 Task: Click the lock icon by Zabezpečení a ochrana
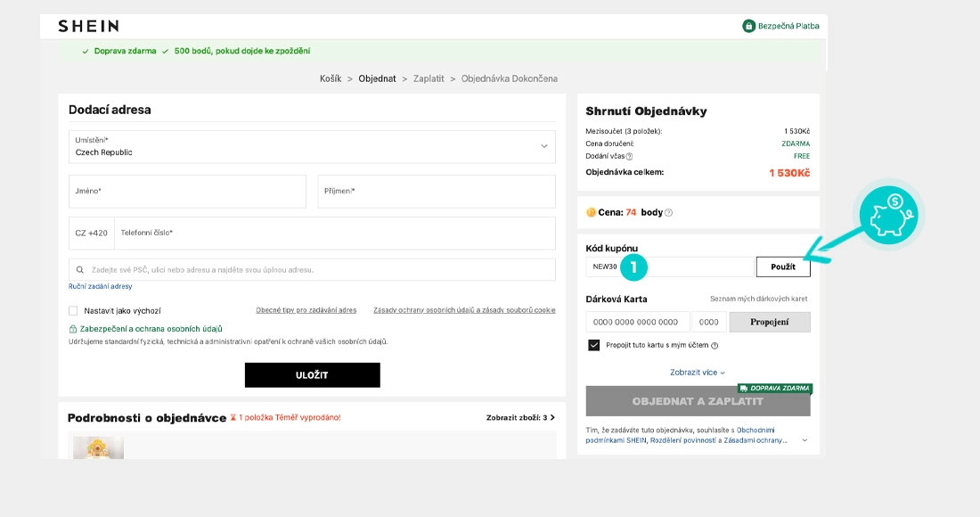click(72, 329)
